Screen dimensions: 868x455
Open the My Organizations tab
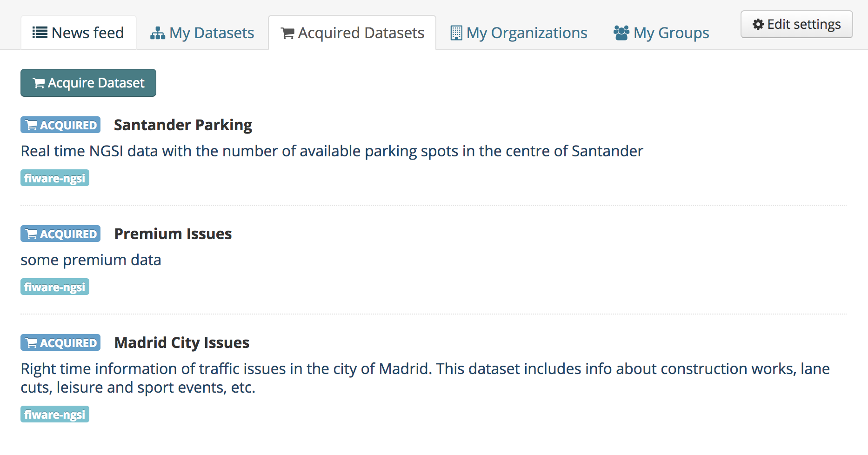pyautogui.click(x=519, y=33)
